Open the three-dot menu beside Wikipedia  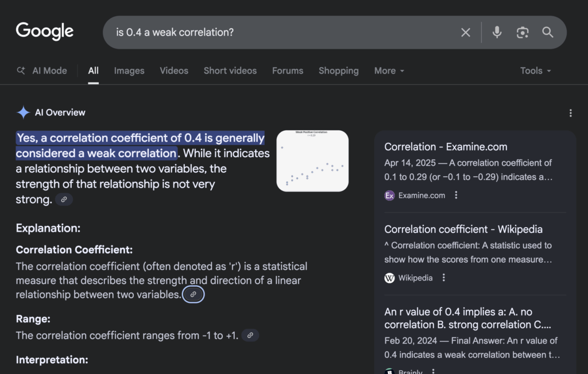click(443, 278)
